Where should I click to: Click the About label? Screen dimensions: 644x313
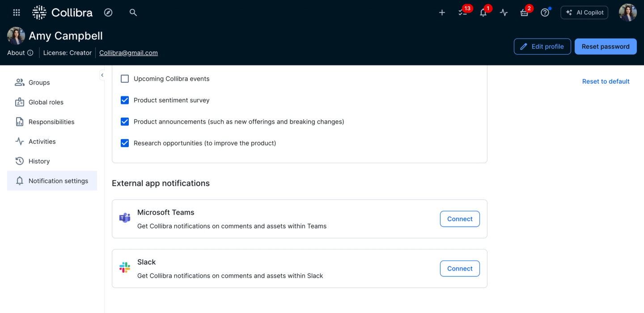(16, 53)
